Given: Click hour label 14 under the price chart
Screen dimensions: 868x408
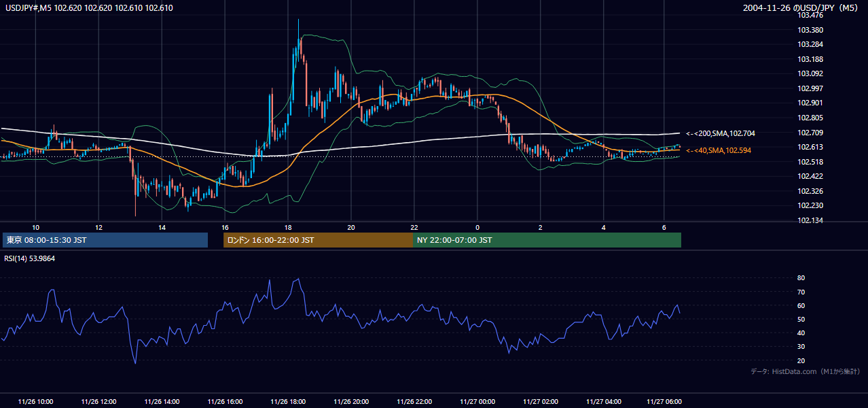Looking at the screenshot, I should [162, 227].
